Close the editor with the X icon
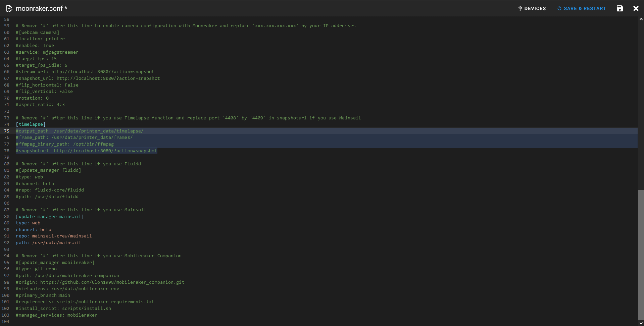 (636, 8)
